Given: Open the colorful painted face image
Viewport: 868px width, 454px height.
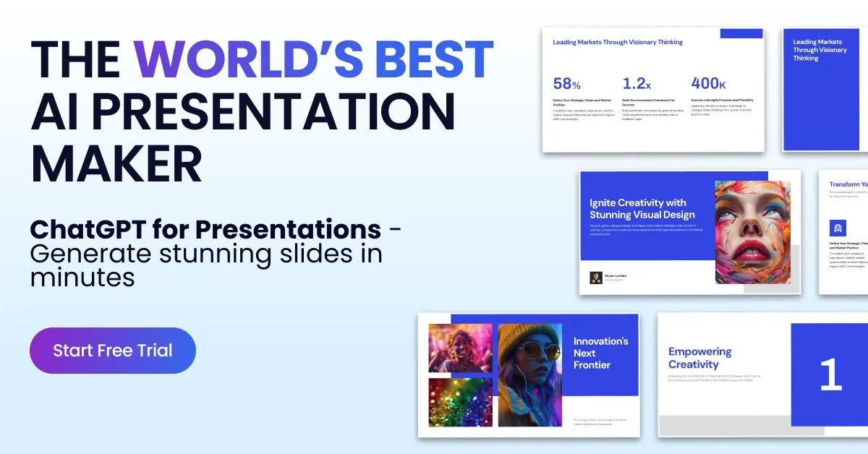Looking at the screenshot, I should click(x=747, y=231).
